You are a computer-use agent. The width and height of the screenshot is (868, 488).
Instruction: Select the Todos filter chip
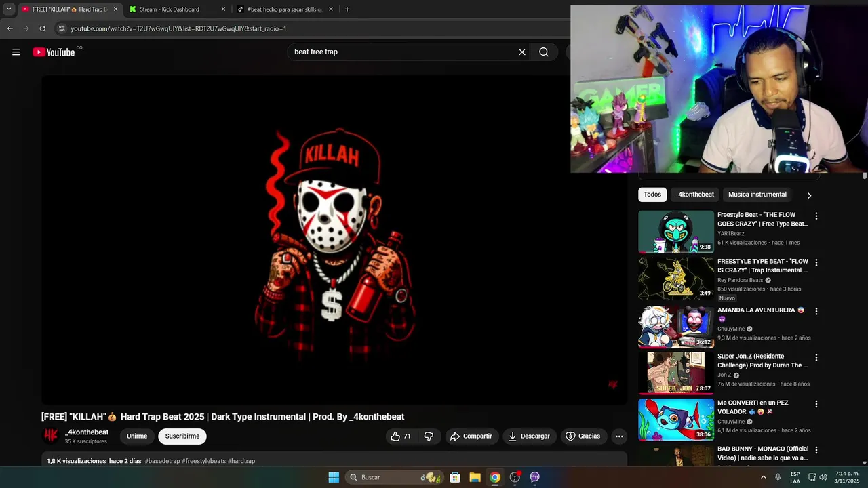652,195
